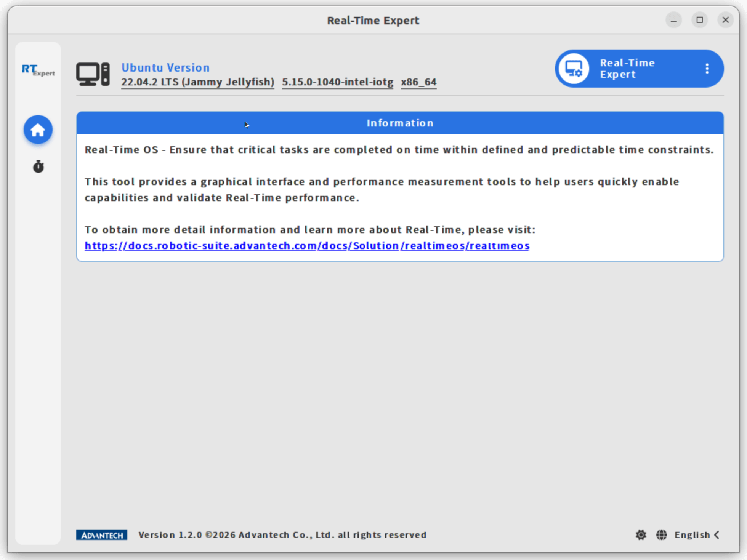Click the computer system icon

tap(93, 74)
